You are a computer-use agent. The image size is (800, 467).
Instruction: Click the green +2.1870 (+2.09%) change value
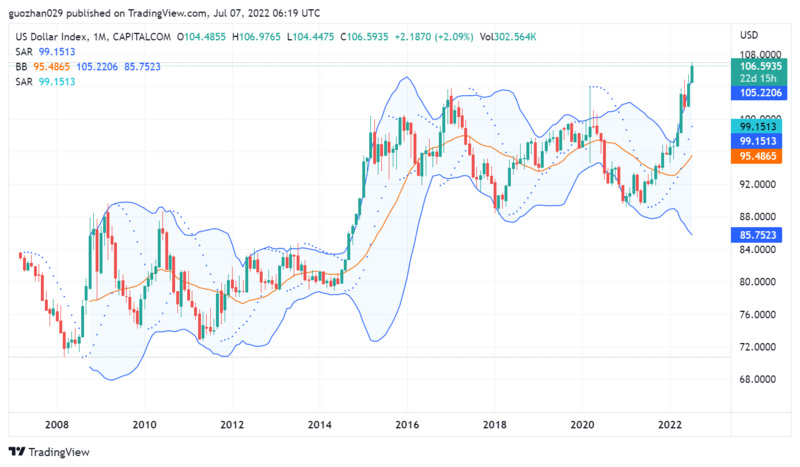tap(436, 37)
